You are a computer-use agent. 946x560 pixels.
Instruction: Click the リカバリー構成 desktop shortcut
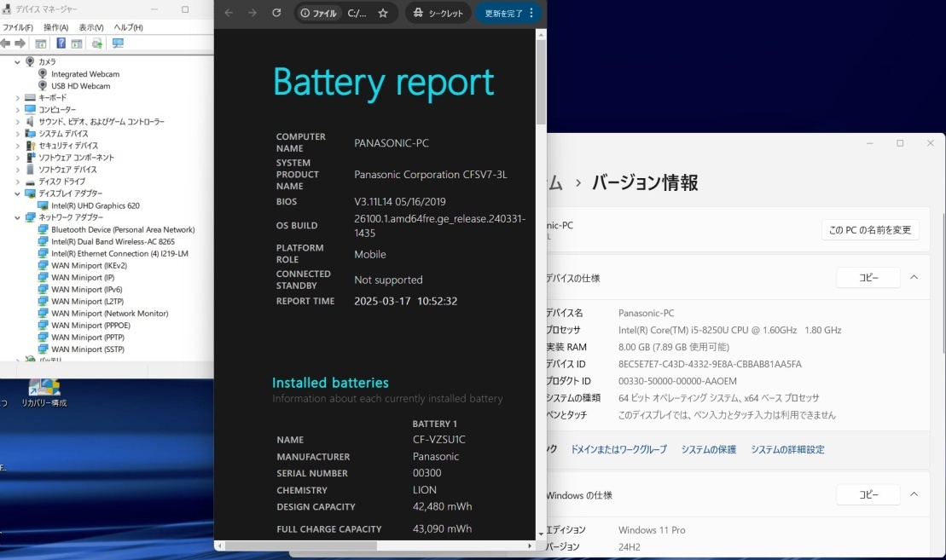coord(44,394)
